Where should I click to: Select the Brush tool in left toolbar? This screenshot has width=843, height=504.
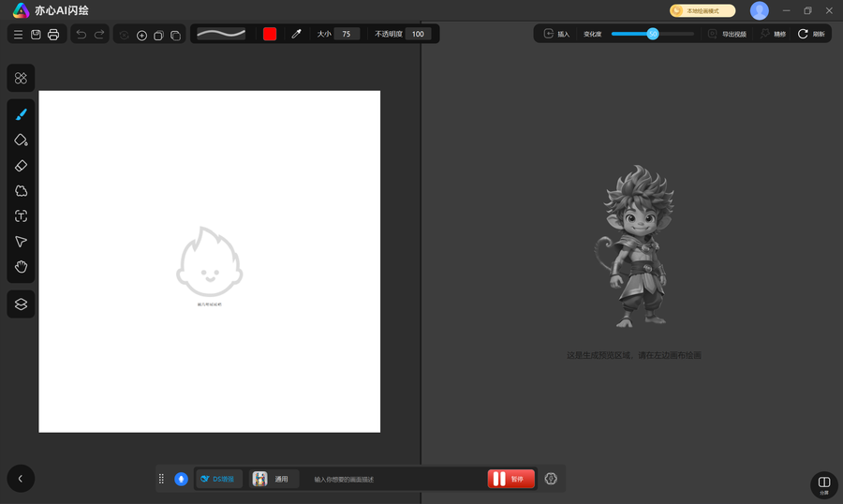pyautogui.click(x=21, y=114)
